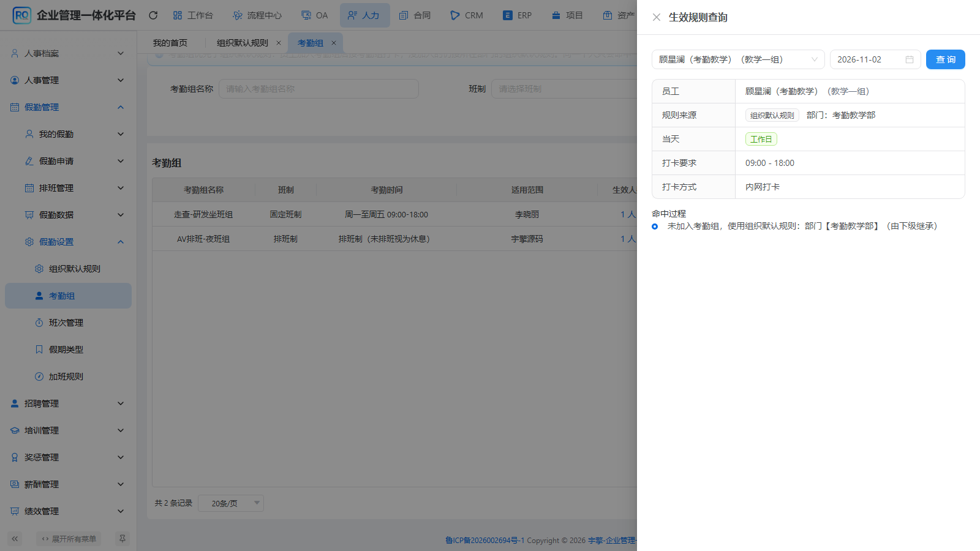Collapse 假勤设置 submenu

pos(68,242)
